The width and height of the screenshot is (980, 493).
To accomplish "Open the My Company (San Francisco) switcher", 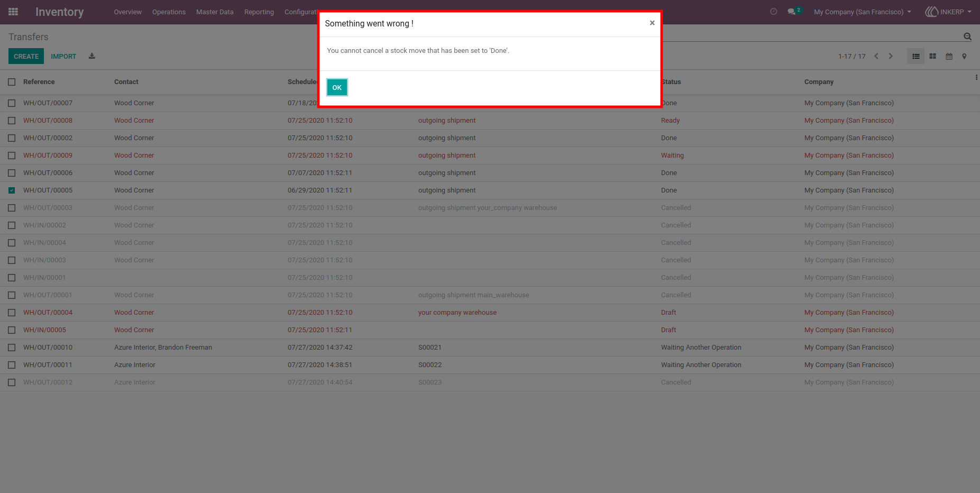I will 862,12.
